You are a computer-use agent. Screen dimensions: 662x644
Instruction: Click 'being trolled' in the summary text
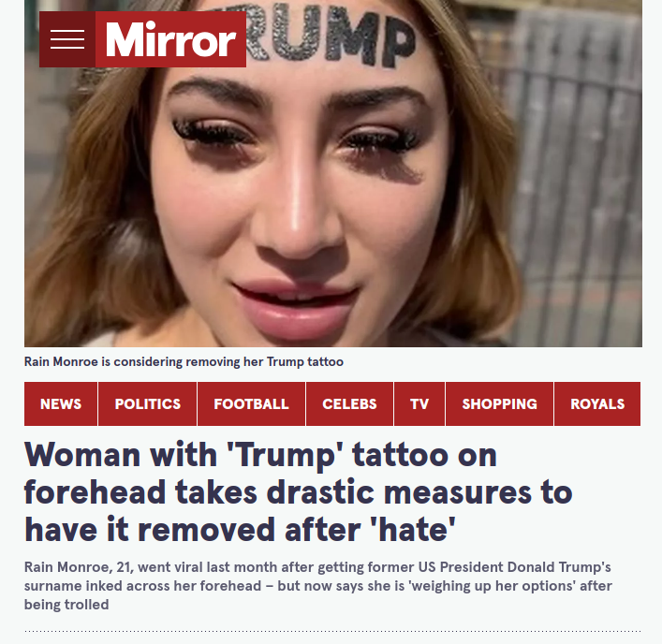point(66,605)
